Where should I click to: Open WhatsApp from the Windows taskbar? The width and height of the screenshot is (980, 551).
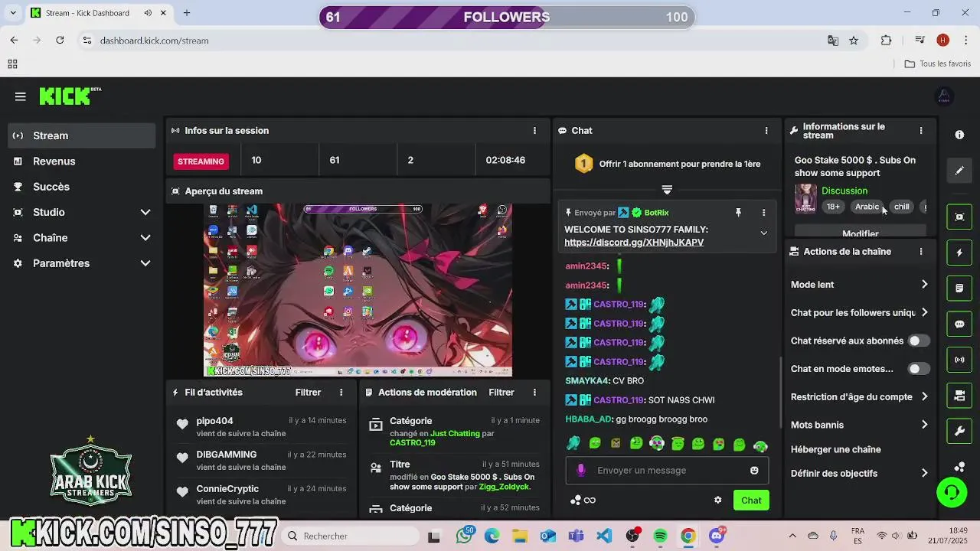click(464, 536)
